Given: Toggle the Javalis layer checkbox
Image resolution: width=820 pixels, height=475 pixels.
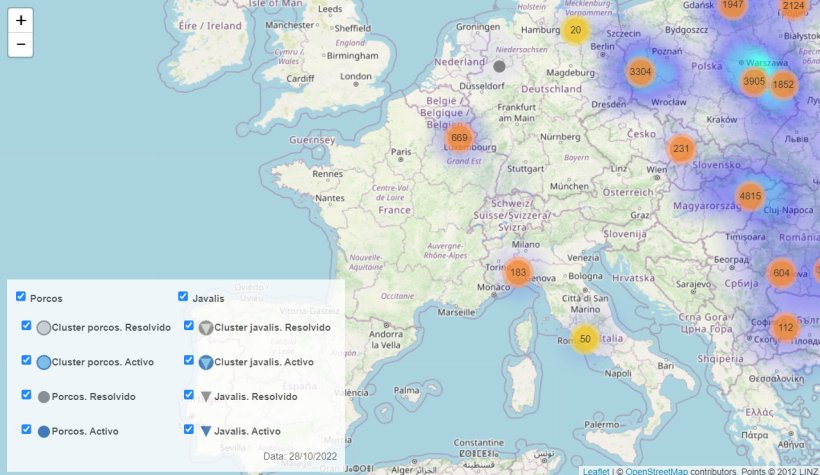Looking at the screenshot, I should [183, 297].
